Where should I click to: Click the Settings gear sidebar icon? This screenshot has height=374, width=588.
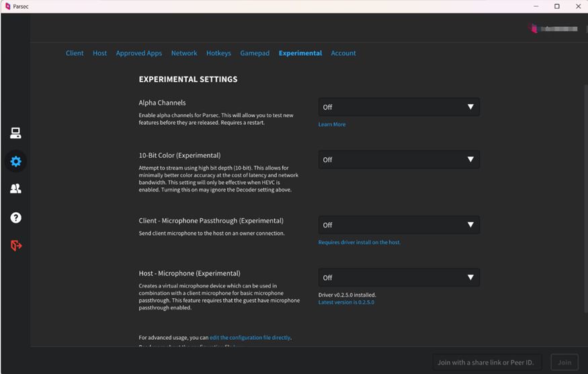[15, 161]
